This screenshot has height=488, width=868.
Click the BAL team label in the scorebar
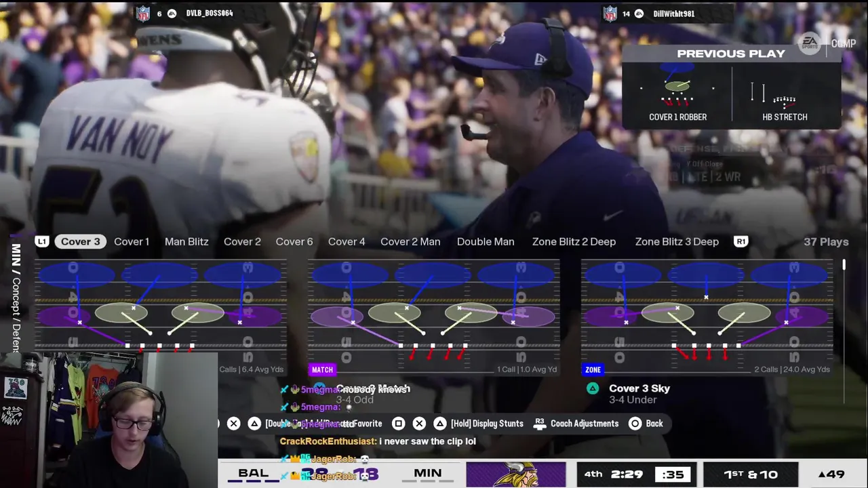(254, 473)
